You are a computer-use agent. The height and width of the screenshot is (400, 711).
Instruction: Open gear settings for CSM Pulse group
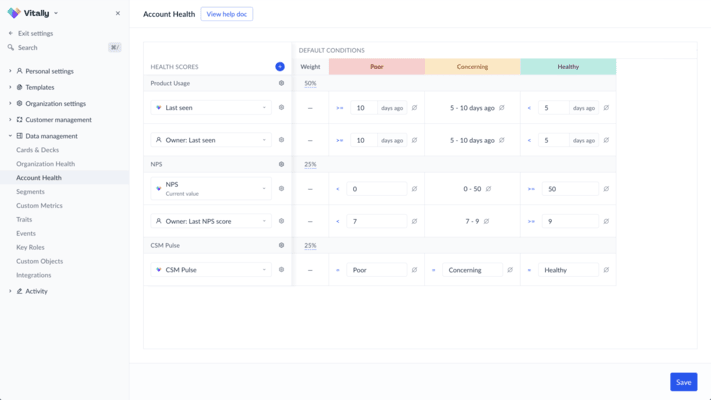[x=281, y=245]
